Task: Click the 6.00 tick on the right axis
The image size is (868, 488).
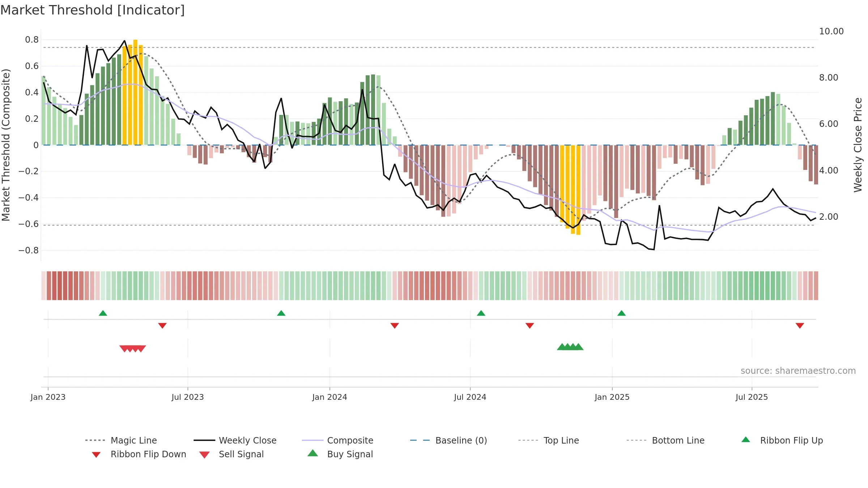Action: [829, 124]
